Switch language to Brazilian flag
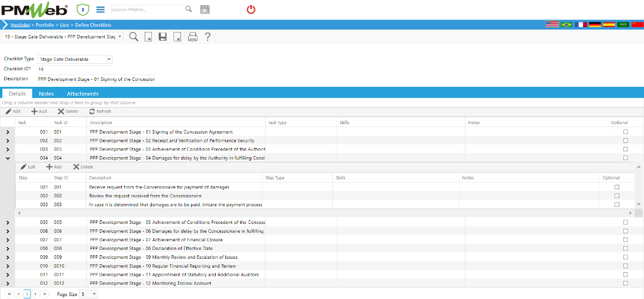This screenshot has width=644, height=299. click(x=567, y=25)
